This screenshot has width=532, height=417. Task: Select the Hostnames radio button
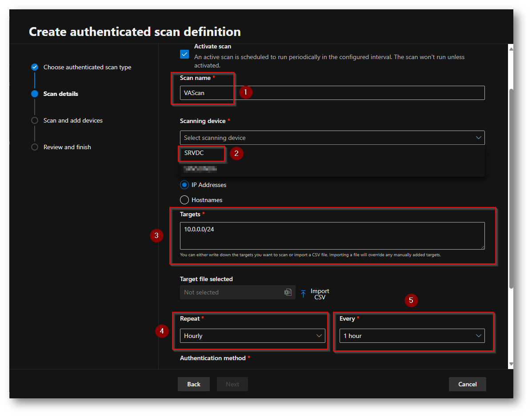pos(184,200)
